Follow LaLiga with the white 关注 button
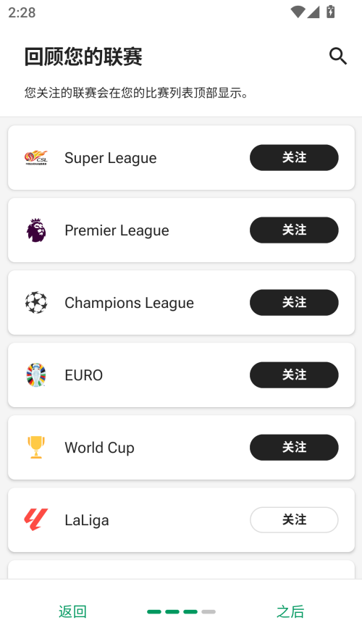362x644 pixels. coord(294,520)
